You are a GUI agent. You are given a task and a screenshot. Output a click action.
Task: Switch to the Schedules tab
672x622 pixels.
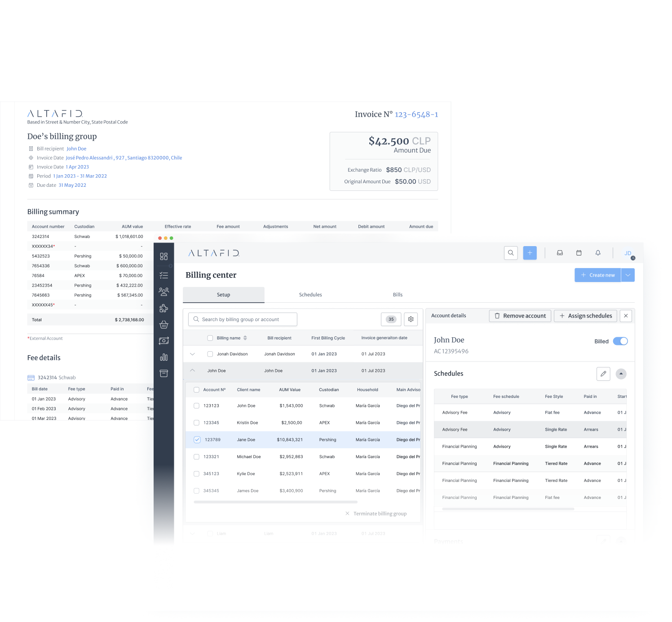point(310,295)
